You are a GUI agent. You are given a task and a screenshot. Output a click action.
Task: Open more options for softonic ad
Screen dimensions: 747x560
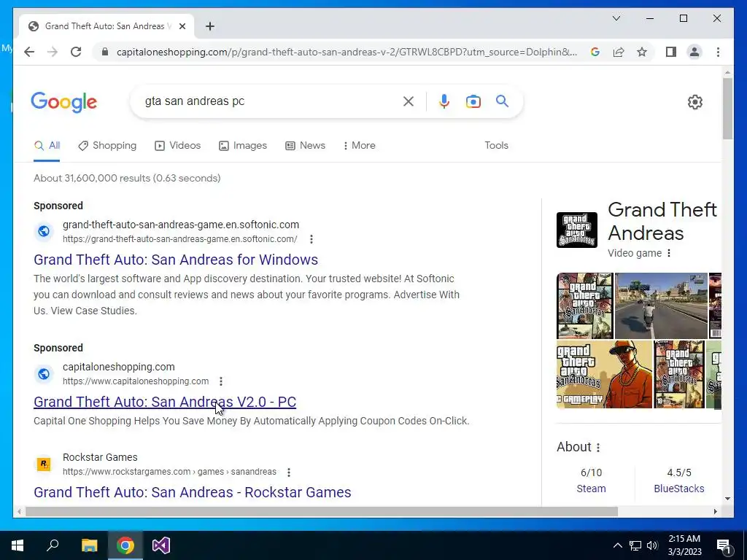click(x=311, y=239)
